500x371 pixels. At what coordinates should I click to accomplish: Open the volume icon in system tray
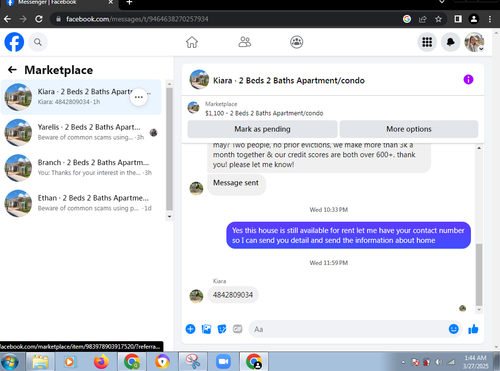coord(439,362)
